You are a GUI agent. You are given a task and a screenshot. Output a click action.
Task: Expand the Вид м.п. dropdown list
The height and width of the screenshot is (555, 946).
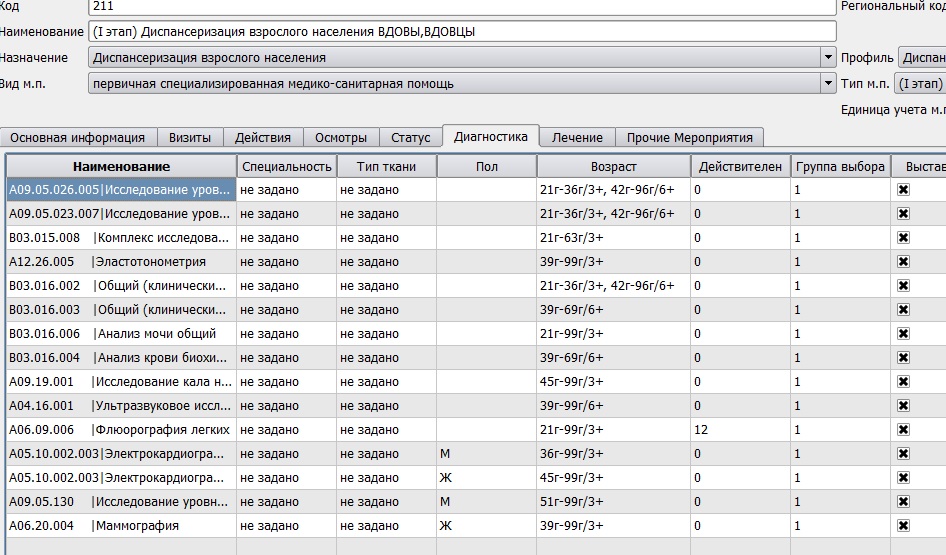(828, 84)
